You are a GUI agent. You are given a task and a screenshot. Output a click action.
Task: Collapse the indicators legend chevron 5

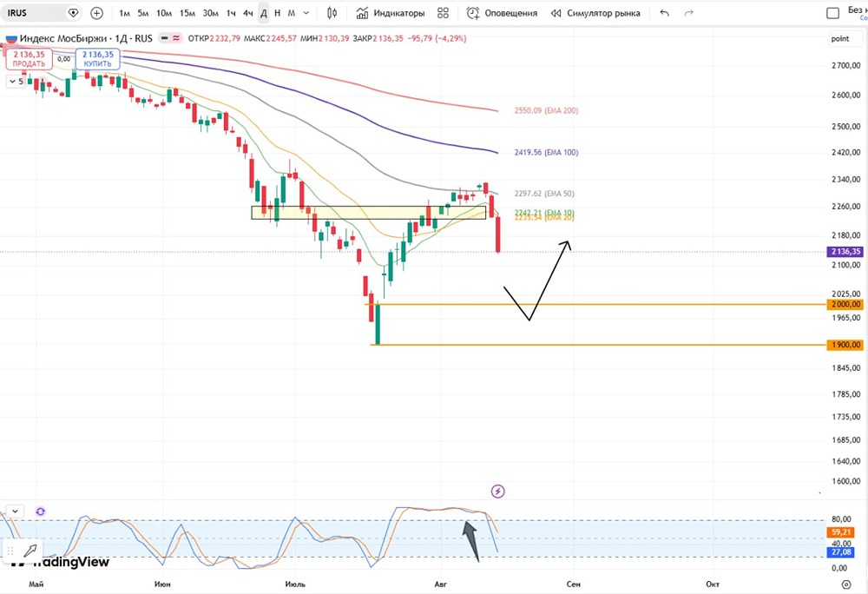16,82
